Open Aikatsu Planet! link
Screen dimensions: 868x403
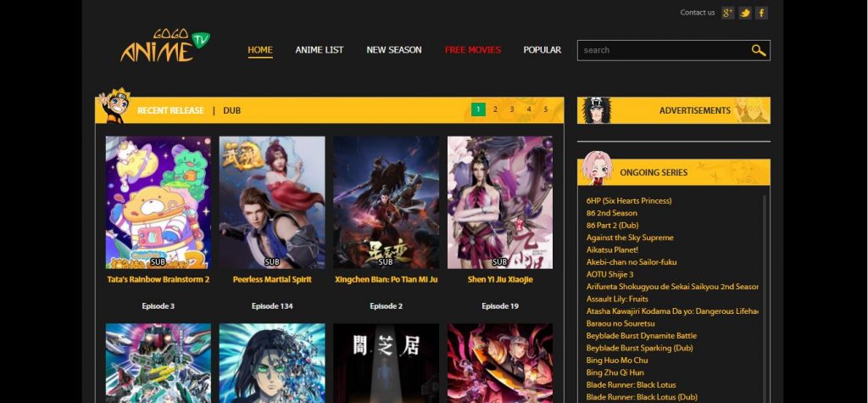click(612, 249)
